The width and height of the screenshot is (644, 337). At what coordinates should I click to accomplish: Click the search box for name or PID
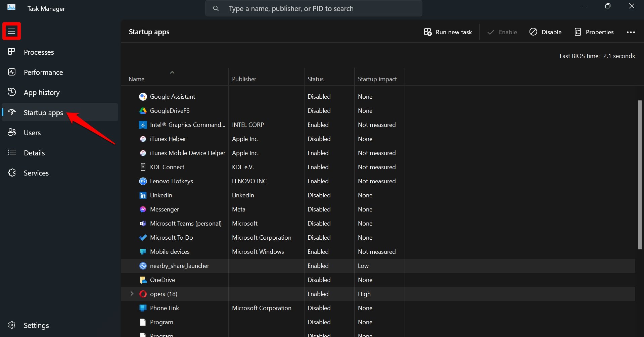click(314, 8)
